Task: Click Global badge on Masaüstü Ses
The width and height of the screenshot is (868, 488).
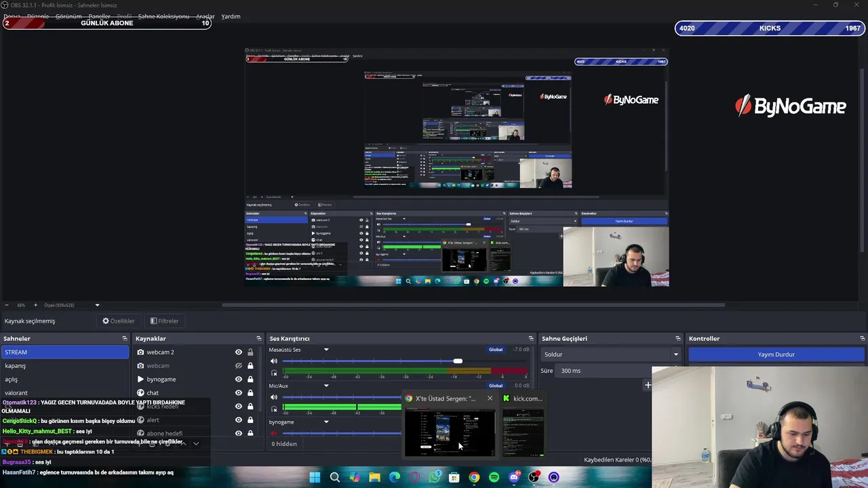Action: [496, 350]
